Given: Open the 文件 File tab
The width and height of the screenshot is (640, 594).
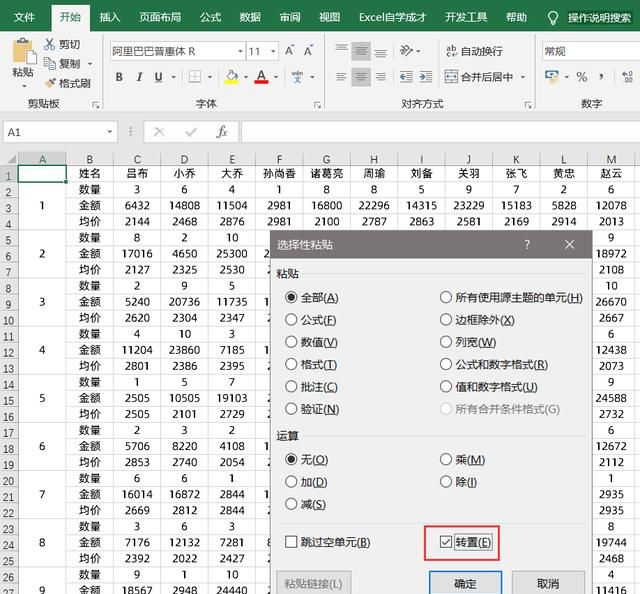Looking at the screenshot, I should [24, 17].
